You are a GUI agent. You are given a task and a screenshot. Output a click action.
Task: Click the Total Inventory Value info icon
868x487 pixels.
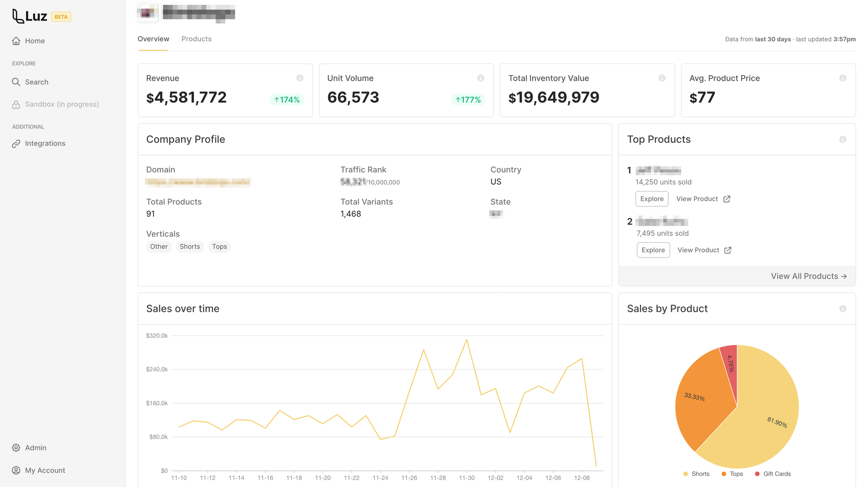click(662, 78)
